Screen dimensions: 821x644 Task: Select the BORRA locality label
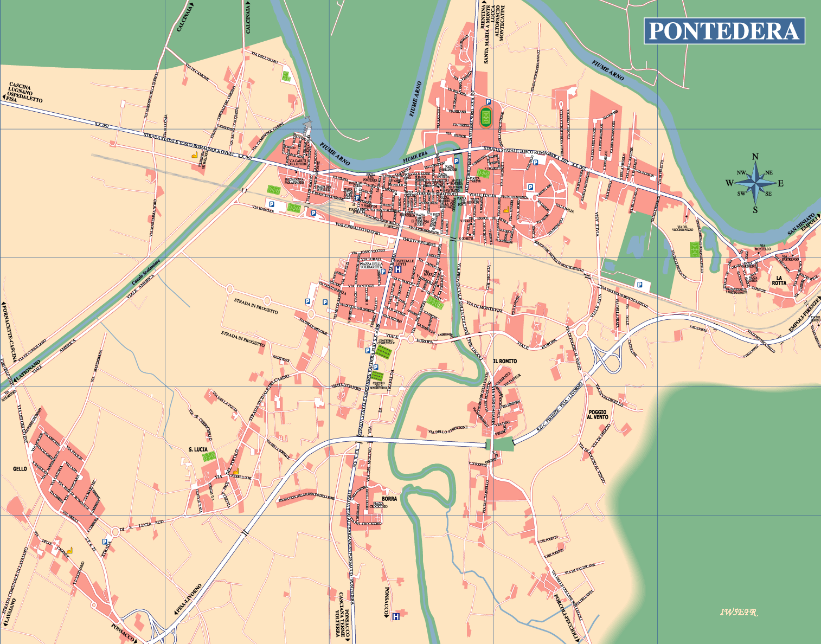[x=389, y=499]
